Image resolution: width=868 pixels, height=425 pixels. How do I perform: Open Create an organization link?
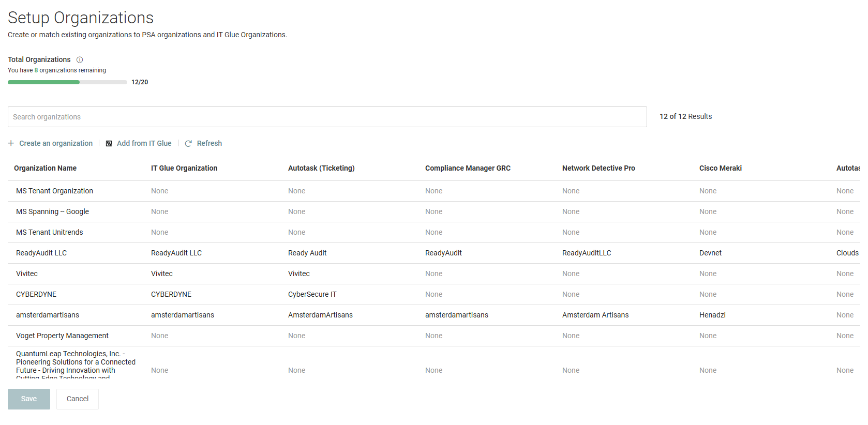pos(56,143)
